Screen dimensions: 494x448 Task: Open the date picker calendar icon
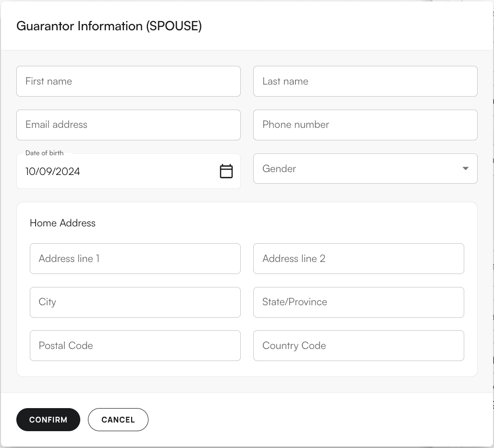[226, 171]
